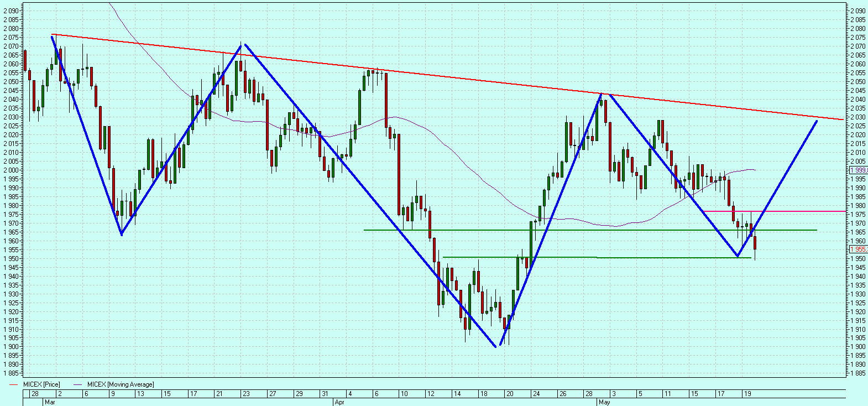Click the date label 13 on time axis
This screenshot has height=406, width=868.
(x=140, y=394)
